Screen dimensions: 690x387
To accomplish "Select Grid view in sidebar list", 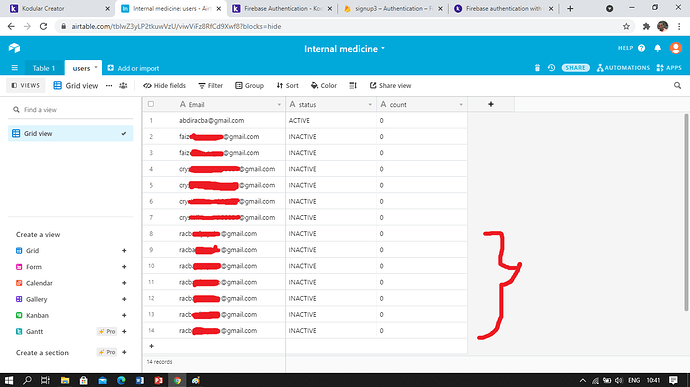I will pyautogui.click(x=70, y=133).
